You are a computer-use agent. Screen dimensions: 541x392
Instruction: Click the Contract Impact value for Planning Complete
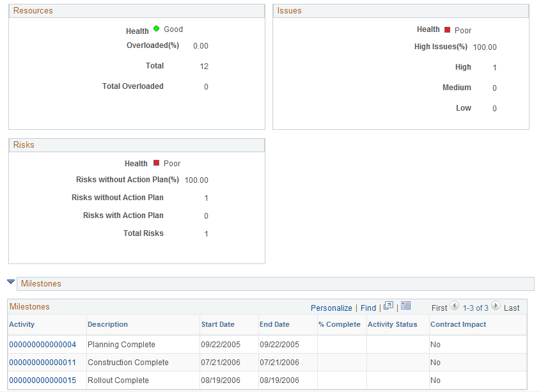[435, 344]
